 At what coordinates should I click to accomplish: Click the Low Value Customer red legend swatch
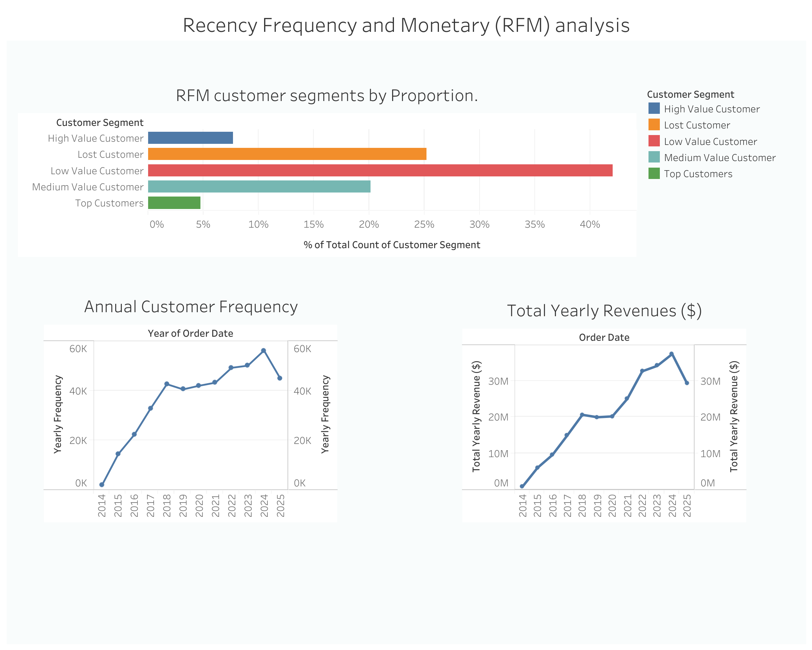click(x=654, y=141)
